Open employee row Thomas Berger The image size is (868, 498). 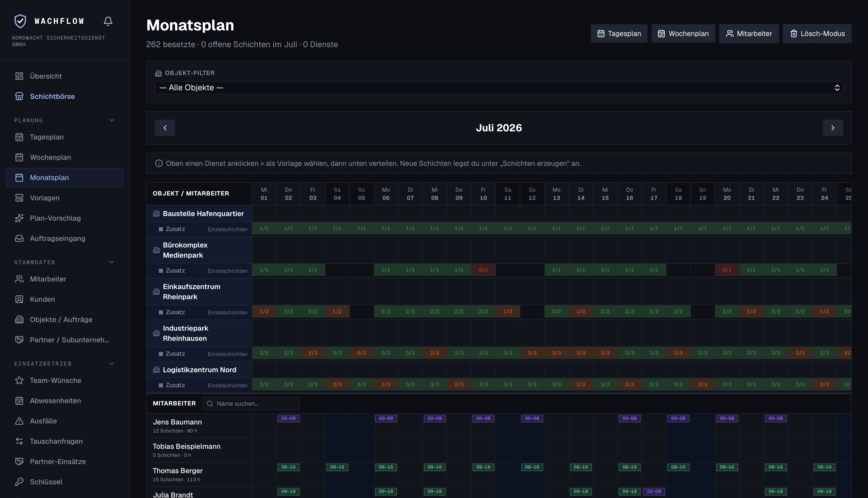[x=199, y=474]
